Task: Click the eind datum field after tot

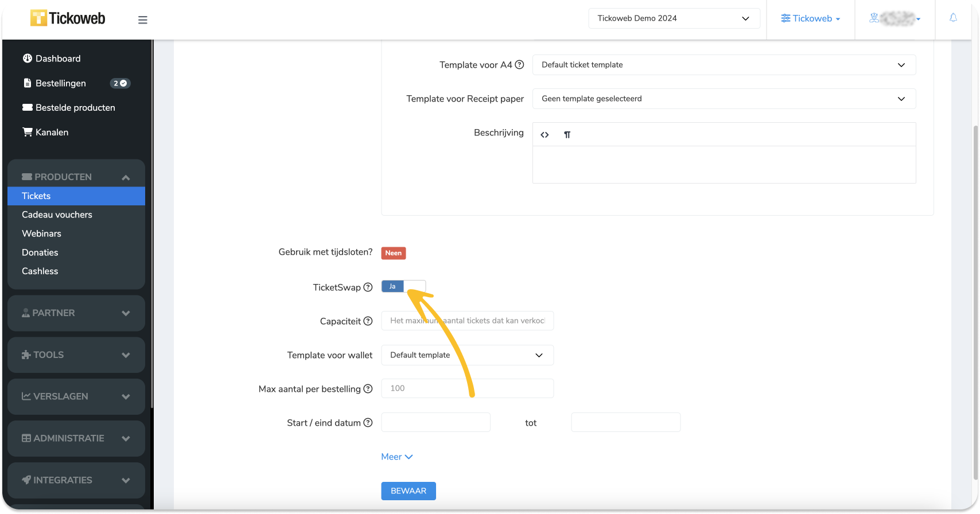Action: tap(625, 422)
